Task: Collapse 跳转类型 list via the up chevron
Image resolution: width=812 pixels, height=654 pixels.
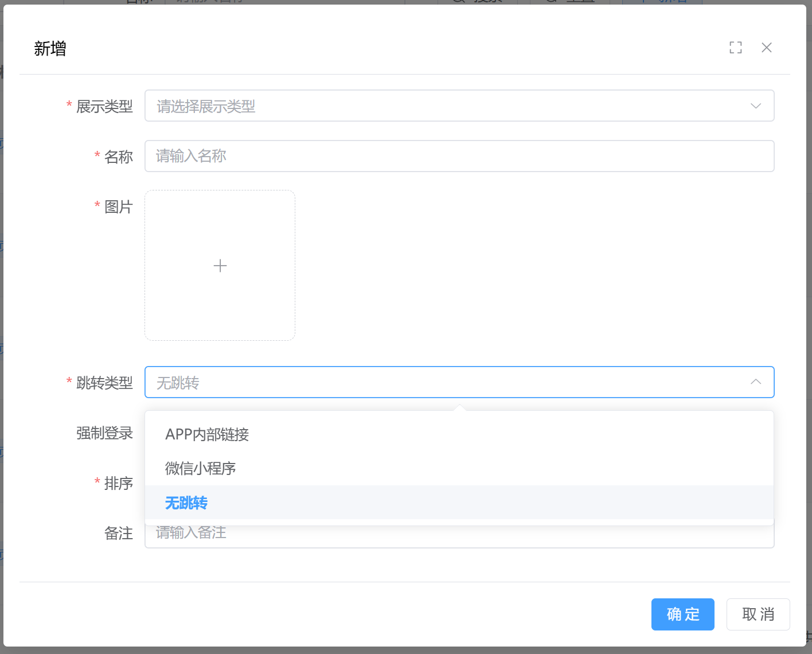Action: (x=756, y=382)
